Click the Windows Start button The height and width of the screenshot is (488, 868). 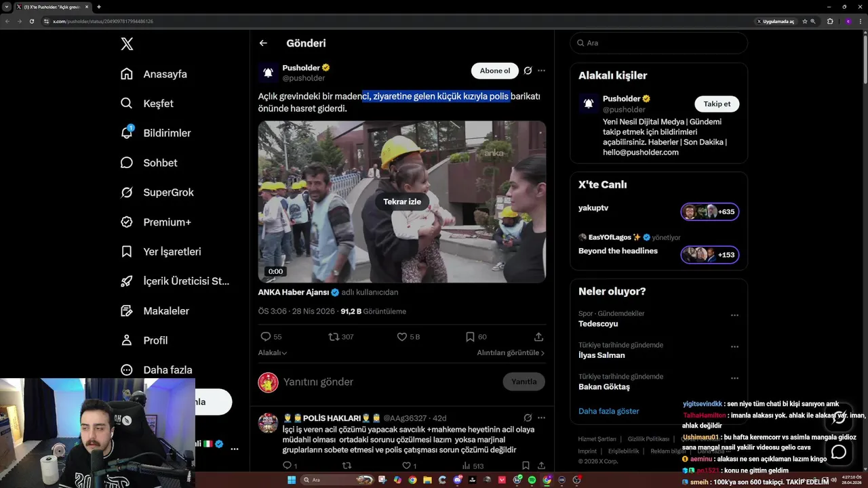tap(292, 480)
